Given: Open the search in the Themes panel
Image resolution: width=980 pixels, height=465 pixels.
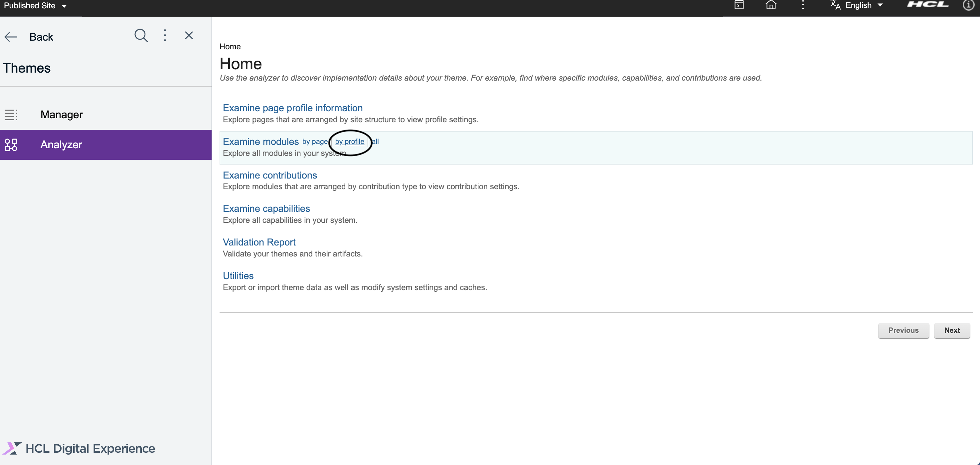Looking at the screenshot, I should point(141,35).
